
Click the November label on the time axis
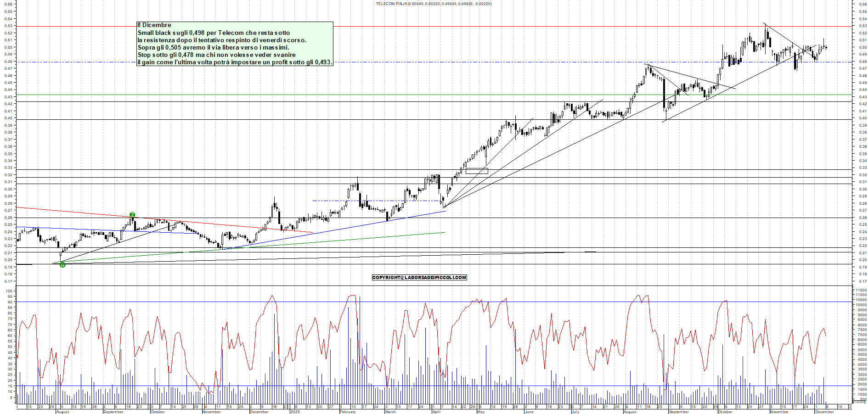pyautogui.click(x=212, y=412)
